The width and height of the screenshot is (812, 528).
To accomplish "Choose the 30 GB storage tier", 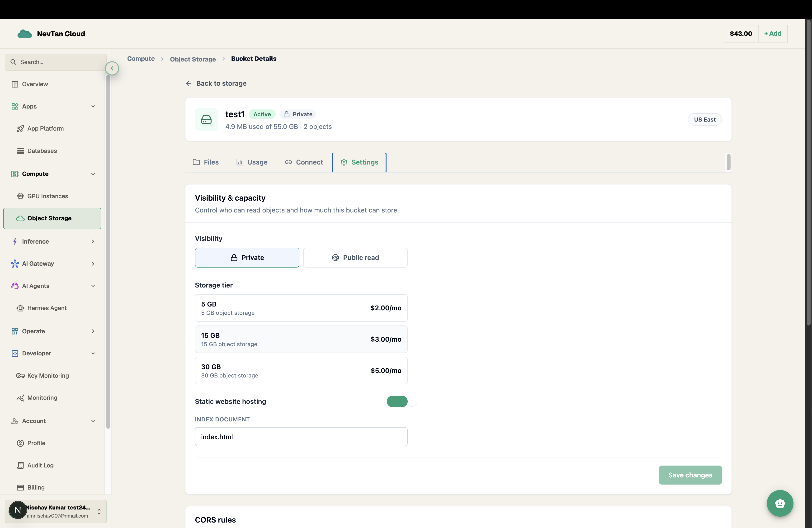I will tap(301, 371).
